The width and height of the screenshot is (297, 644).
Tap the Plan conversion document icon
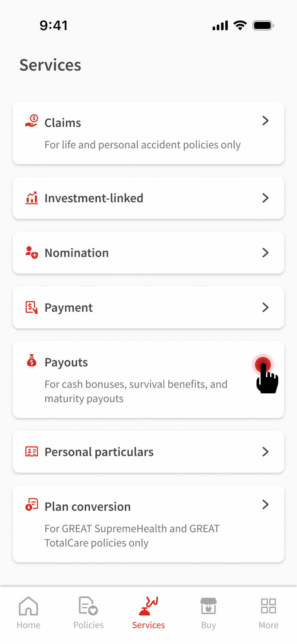click(32, 504)
